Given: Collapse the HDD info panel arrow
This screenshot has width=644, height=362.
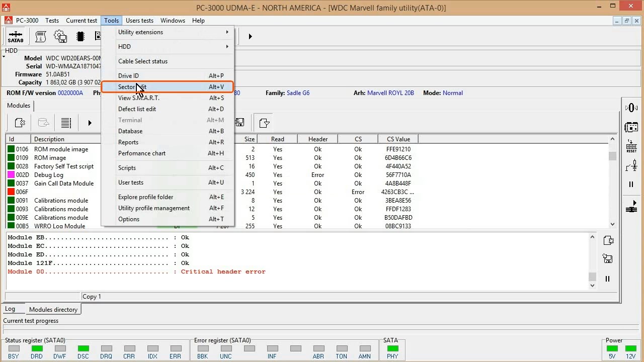Looking at the screenshot, I should (4, 57).
